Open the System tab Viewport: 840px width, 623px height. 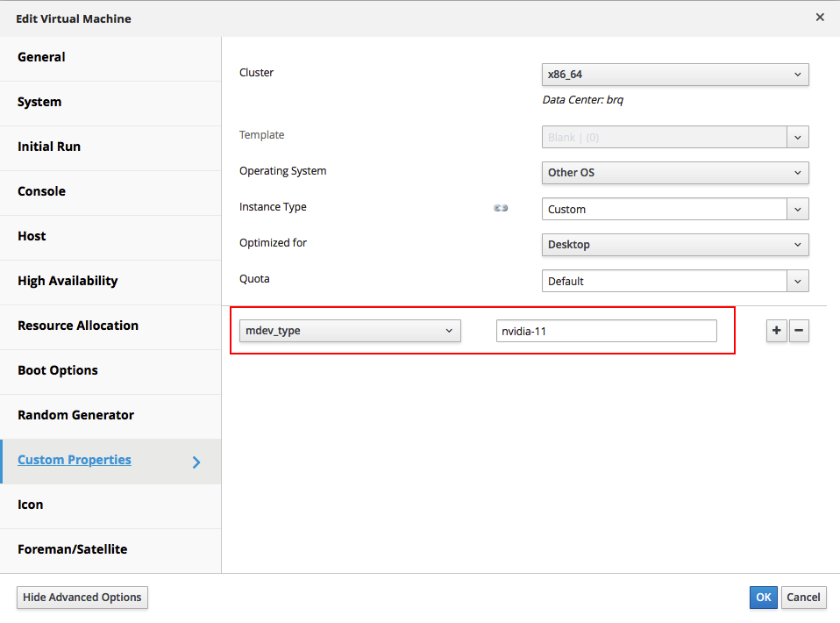click(x=110, y=102)
